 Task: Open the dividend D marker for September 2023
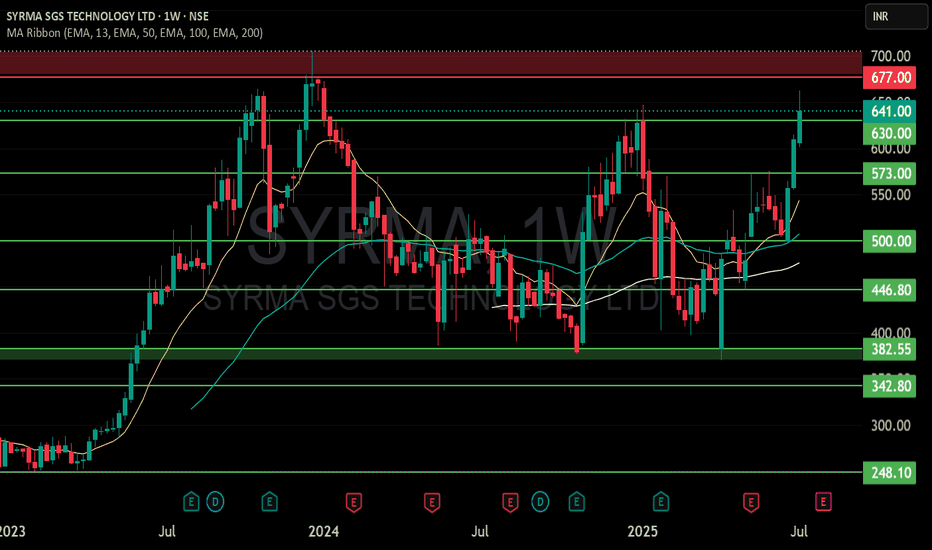pos(215,502)
